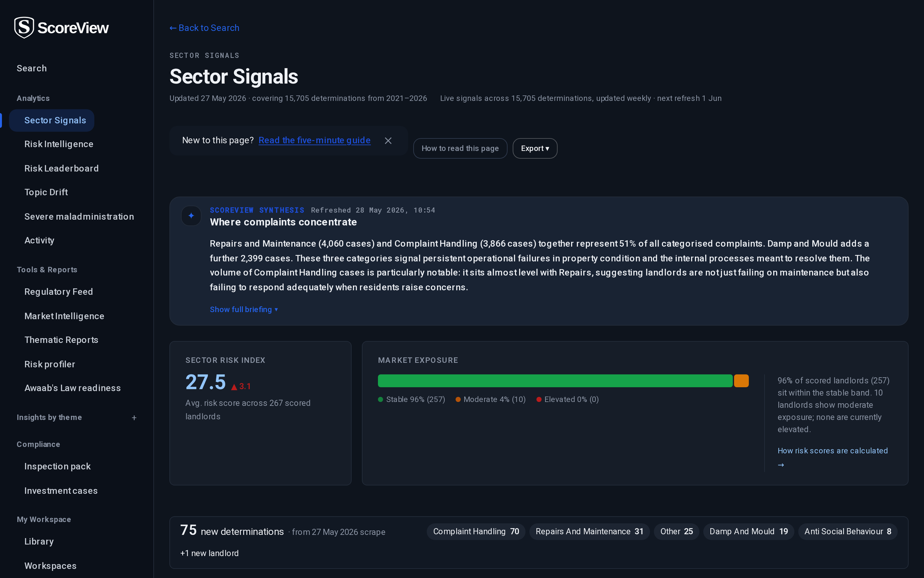Open Workspaces in sidebar
The width and height of the screenshot is (924, 578).
[50, 566]
